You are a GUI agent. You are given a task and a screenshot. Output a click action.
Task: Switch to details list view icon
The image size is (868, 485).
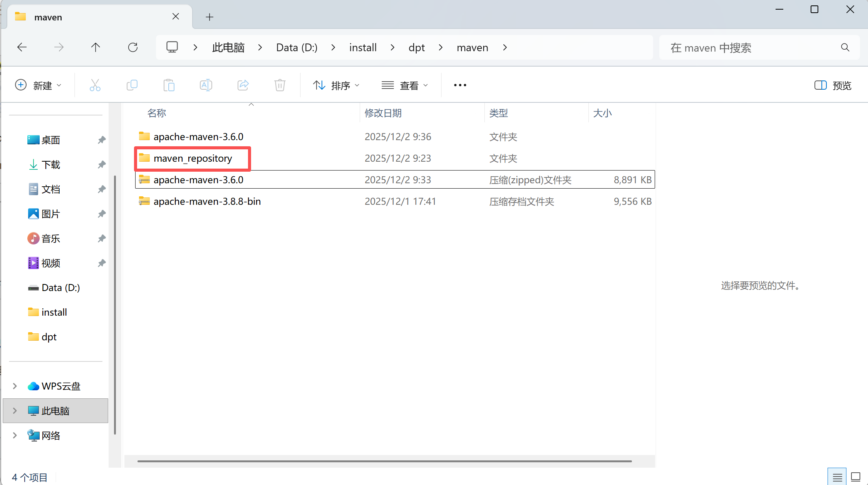click(x=837, y=477)
